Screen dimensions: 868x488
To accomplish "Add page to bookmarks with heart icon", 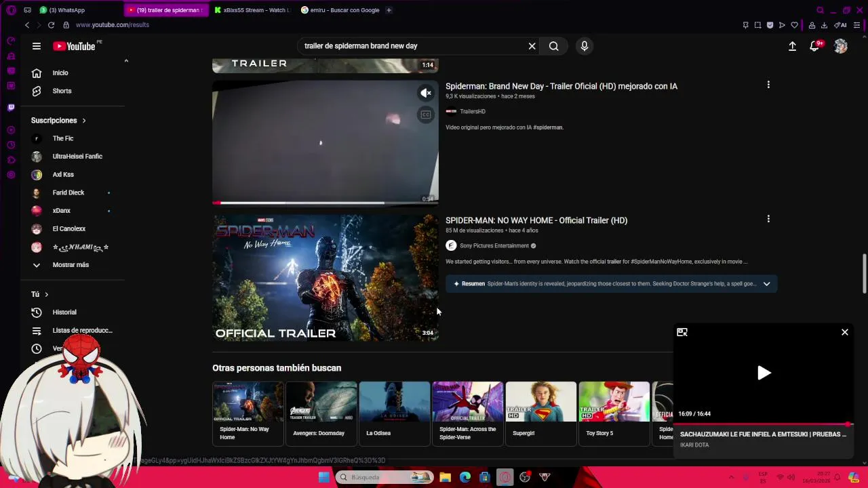I will point(794,25).
